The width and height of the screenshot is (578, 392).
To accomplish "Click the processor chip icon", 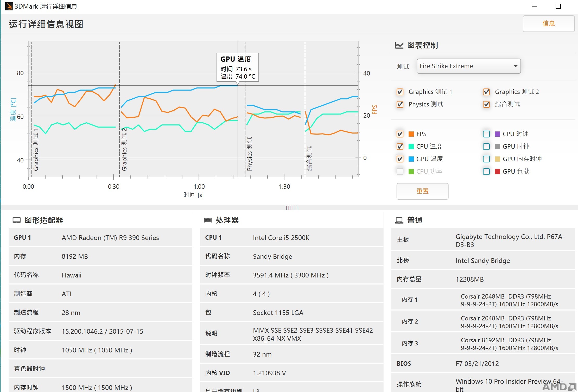I will coord(208,220).
